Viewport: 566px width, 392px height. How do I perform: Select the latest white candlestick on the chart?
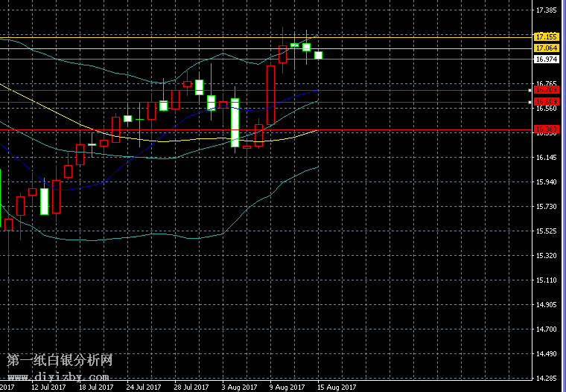click(318, 55)
